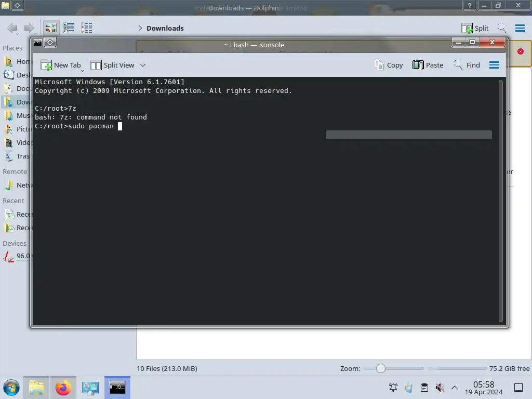Open a New Tab in Konsole
Image resolution: width=532 pixels, height=399 pixels.
61,65
